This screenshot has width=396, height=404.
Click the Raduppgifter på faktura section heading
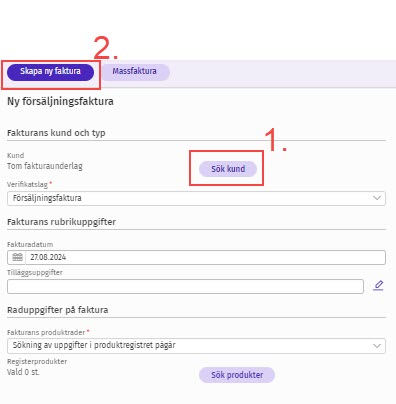58,310
